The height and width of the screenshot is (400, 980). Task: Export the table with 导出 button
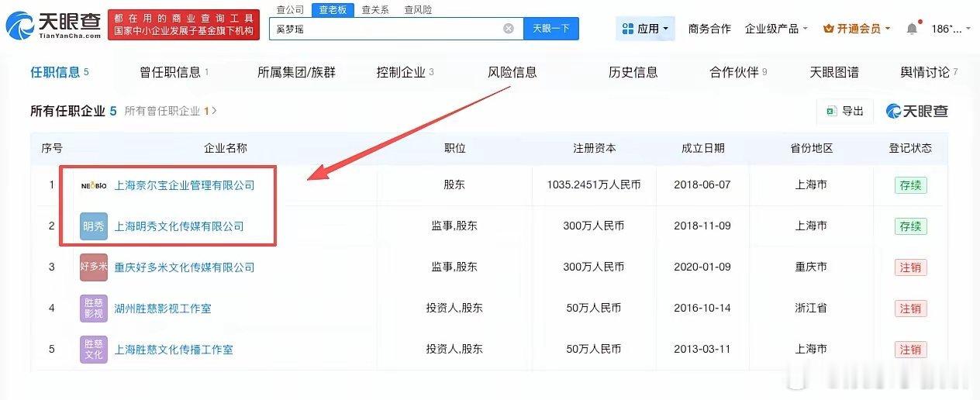pos(845,111)
